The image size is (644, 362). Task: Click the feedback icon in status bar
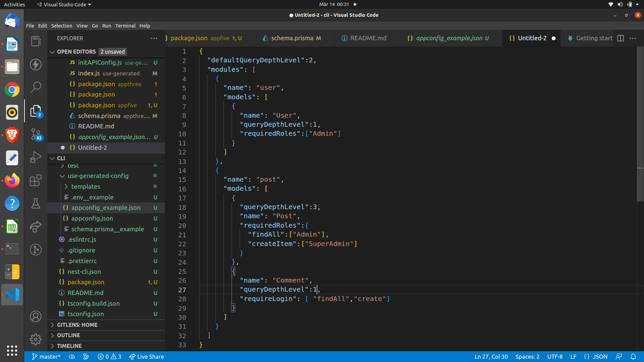pos(619,357)
